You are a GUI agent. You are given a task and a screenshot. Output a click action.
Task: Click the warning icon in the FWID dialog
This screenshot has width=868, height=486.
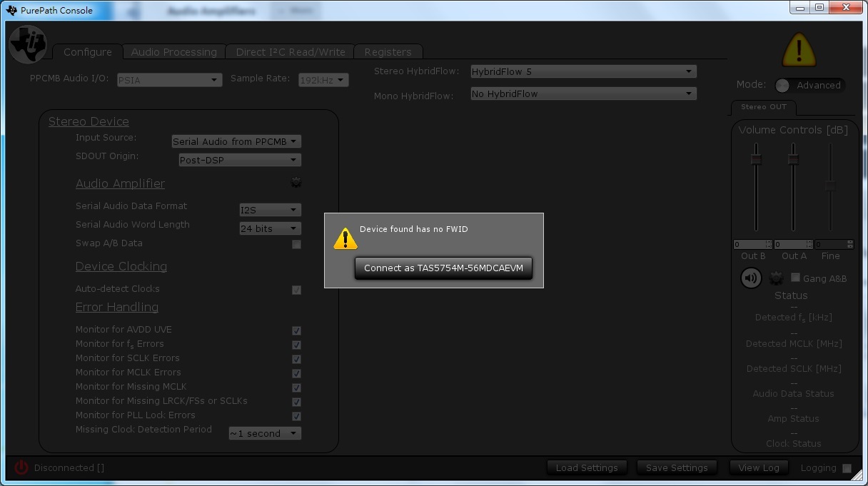click(345, 238)
